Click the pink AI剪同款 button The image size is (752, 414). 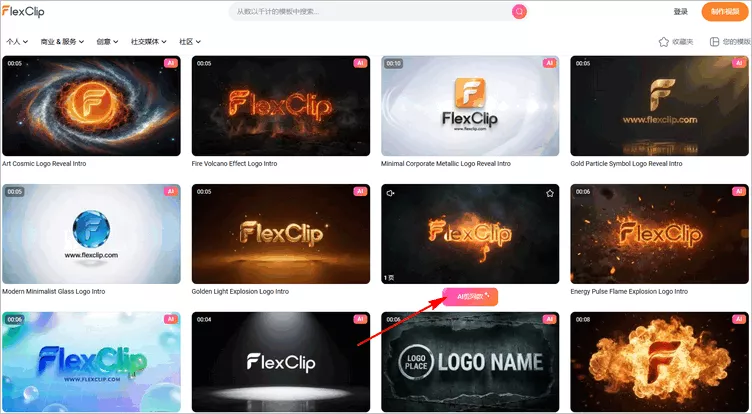tap(470, 297)
